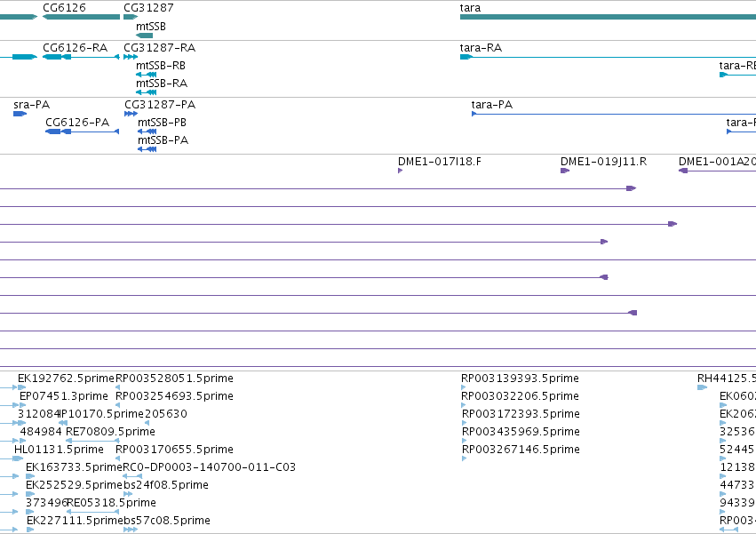
Task: Click the bs24f08.5prime EST label
Action: pyautogui.click(x=166, y=485)
